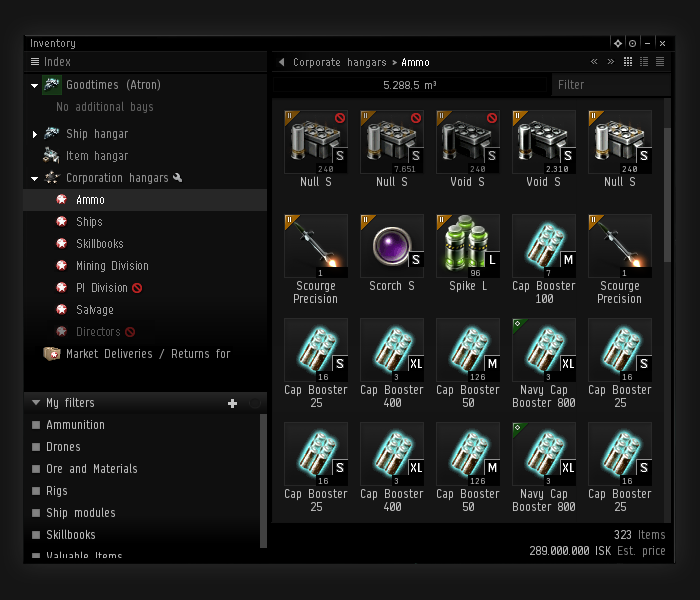This screenshot has width=700, height=600.
Task: Click the Ammo breadcrumb label
Action: click(415, 62)
